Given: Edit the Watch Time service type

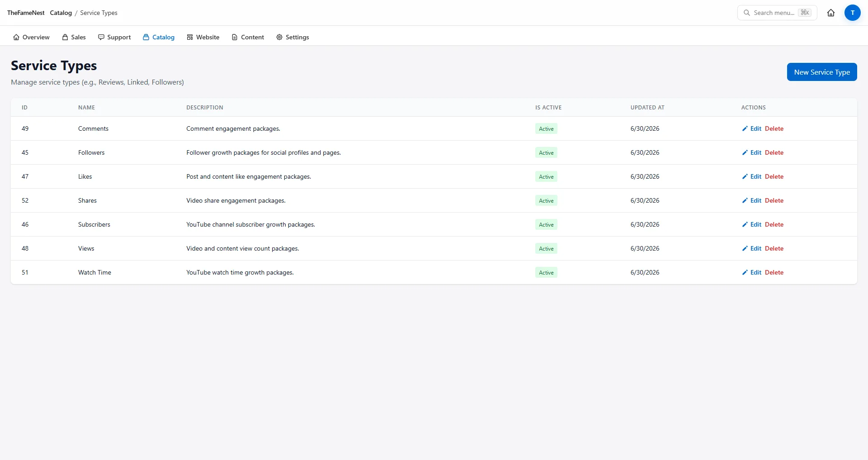Looking at the screenshot, I should (x=751, y=272).
